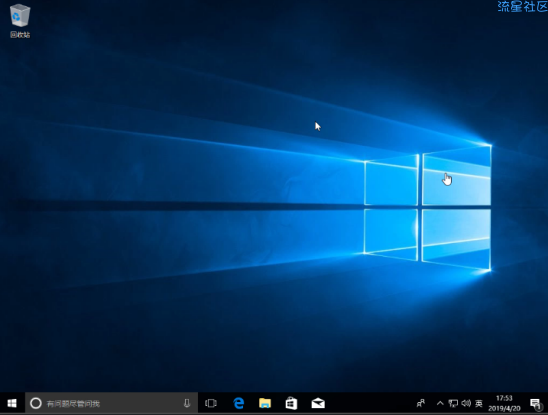Click the Windows logo on wallpaper
Image resolution: width=548 pixels, height=415 pixels.
click(x=427, y=208)
